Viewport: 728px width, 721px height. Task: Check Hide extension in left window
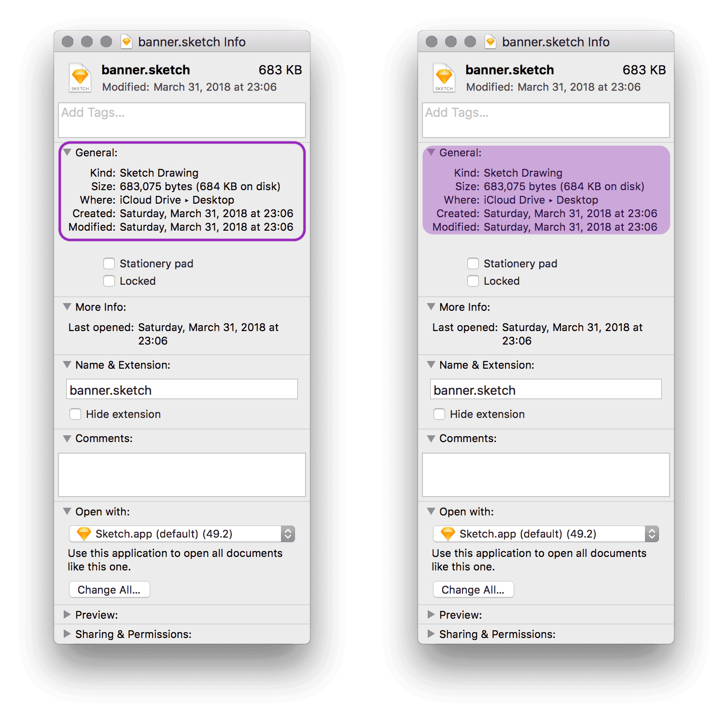pos(75,414)
